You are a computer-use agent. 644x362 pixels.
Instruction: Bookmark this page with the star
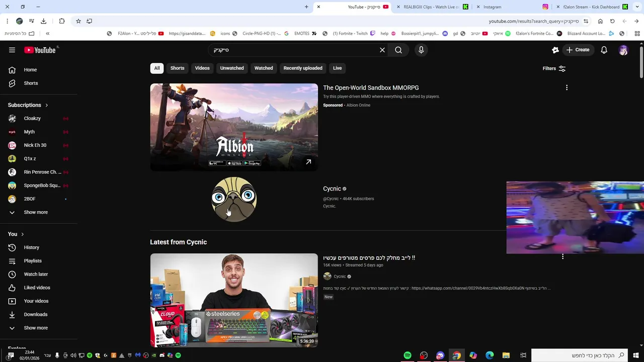click(78, 21)
